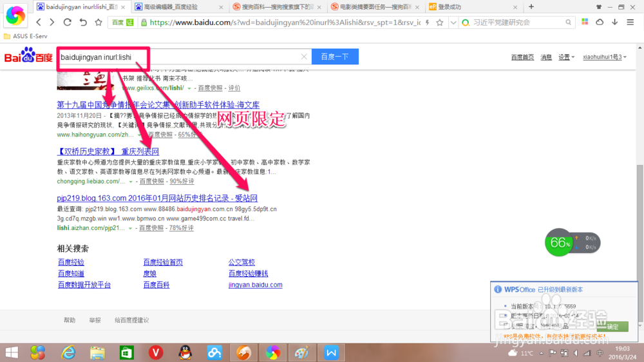This screenshot has height=362, width=644.
Task: Open a new tab with plus button
Action: 531,6
